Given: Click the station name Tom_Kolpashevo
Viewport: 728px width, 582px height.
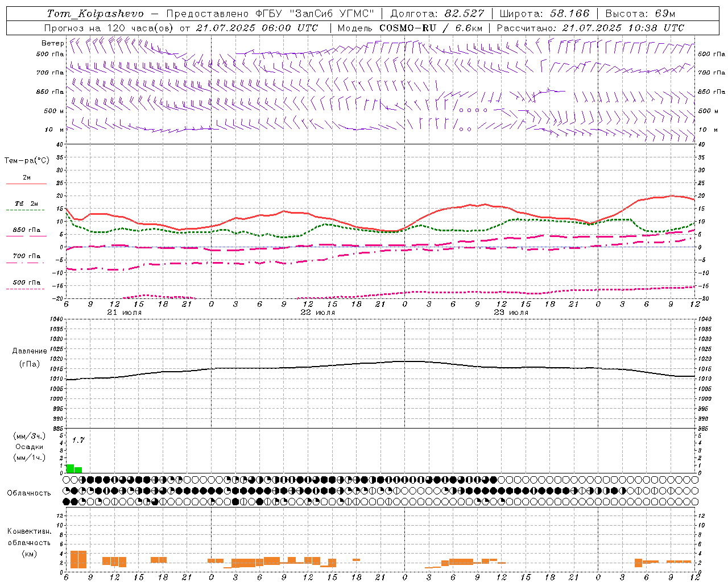Looking at the screenshot, I should click(x=96, y=14).
